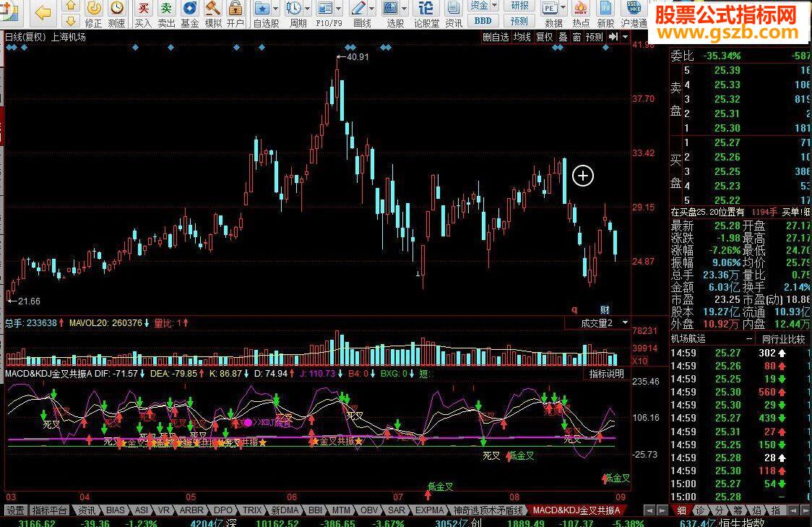Image resolution: width=812 pixels, height=527 pixels.
Task: Click the 指标说明 indicator description button
Action: 606,374
